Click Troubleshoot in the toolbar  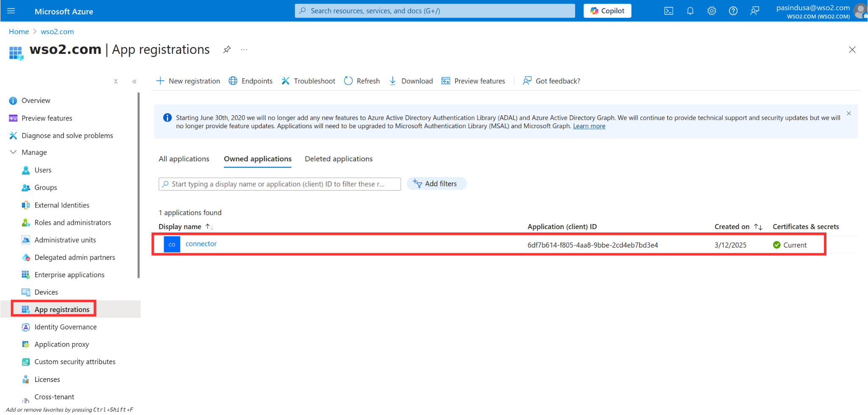point(308,81)
